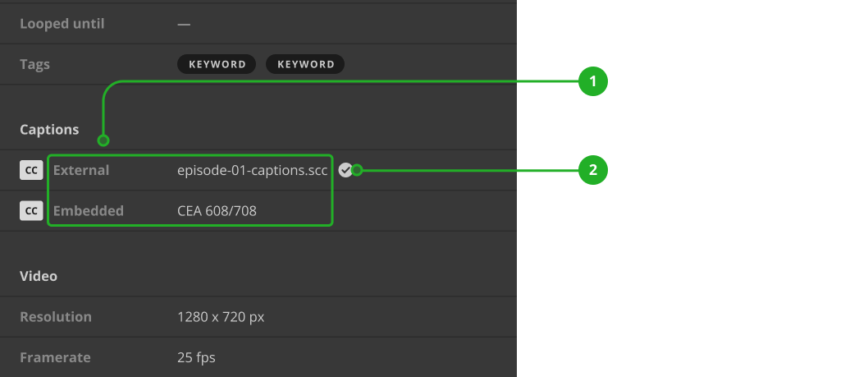
Task: Click the 25 fps framerate value
Action: pos(196,357)
